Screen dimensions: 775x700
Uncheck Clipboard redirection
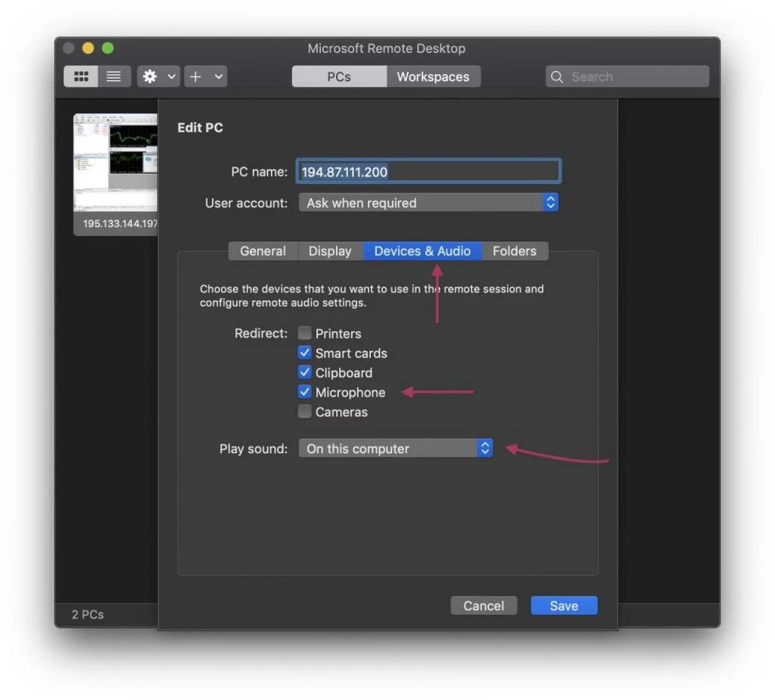304,372
